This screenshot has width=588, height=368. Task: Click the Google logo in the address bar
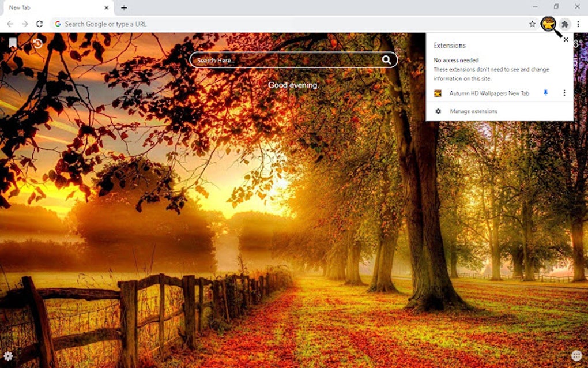[58, 24]
